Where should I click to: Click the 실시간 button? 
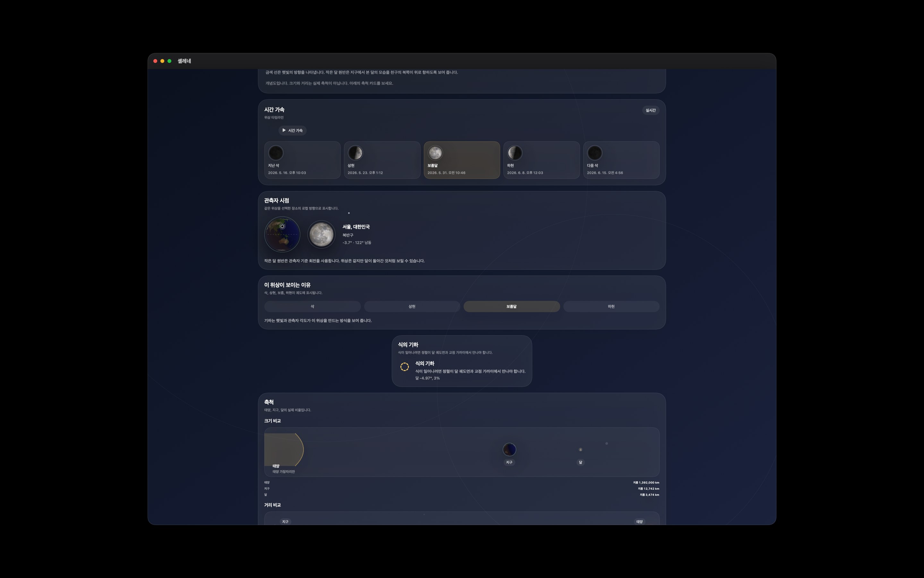[650, 110]
